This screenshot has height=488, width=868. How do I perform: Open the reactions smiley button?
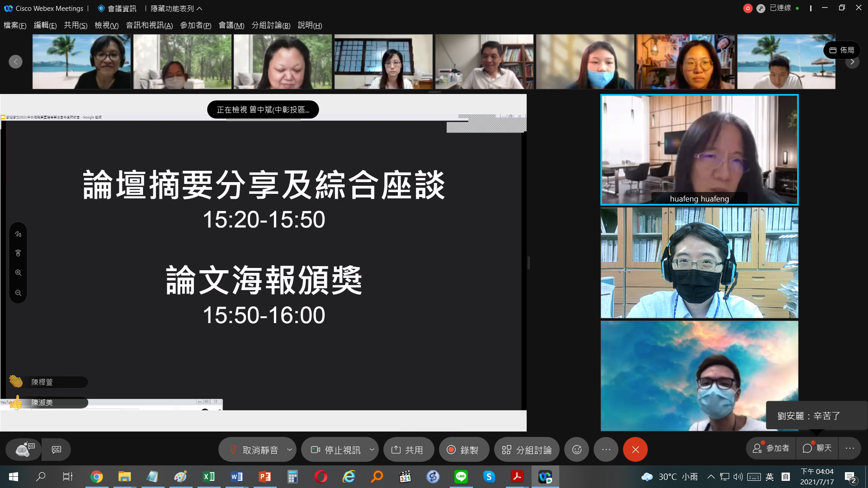pyautogui.click(x=577, y=450)
